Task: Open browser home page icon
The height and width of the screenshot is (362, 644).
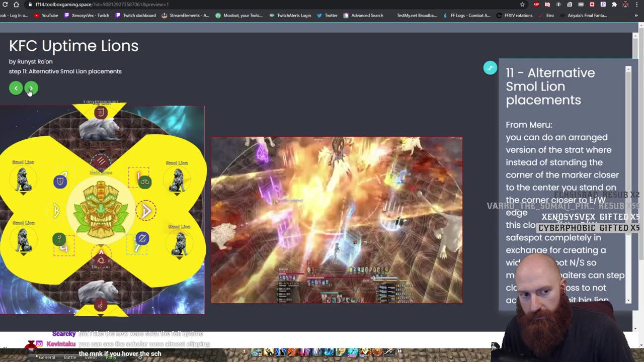Action: [x=16, y=5]
